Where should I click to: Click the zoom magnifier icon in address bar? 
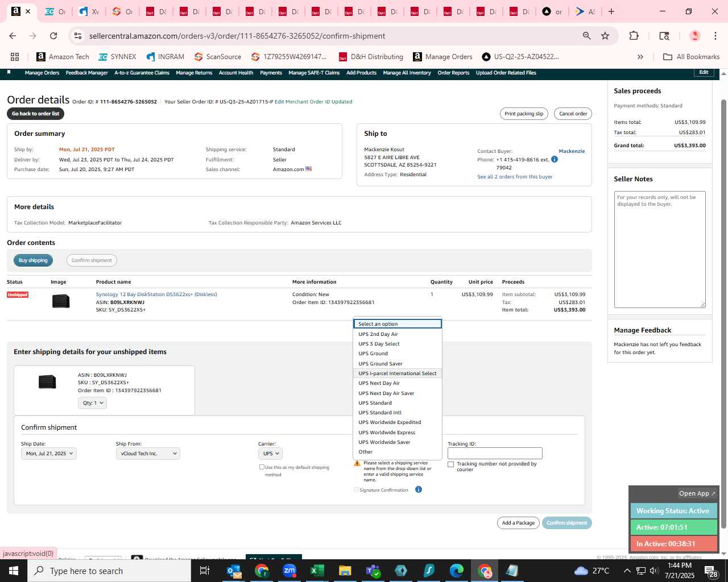pos(586,36)
